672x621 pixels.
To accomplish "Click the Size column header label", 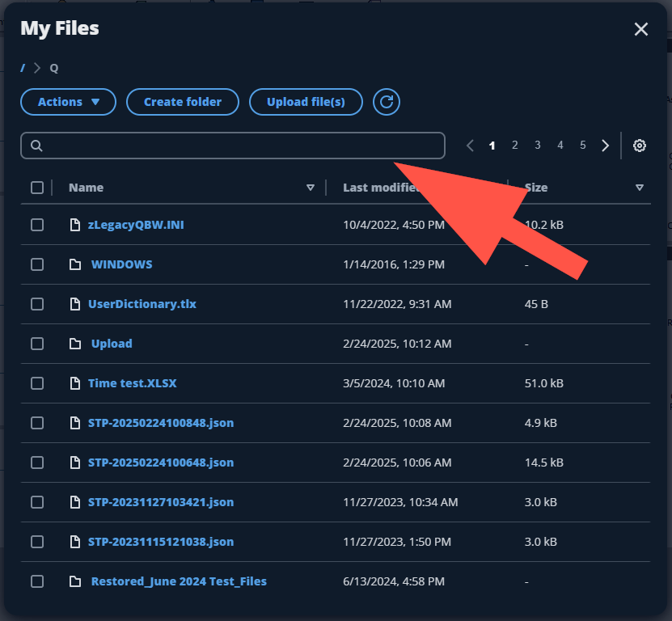I will [x=536, y=188].
